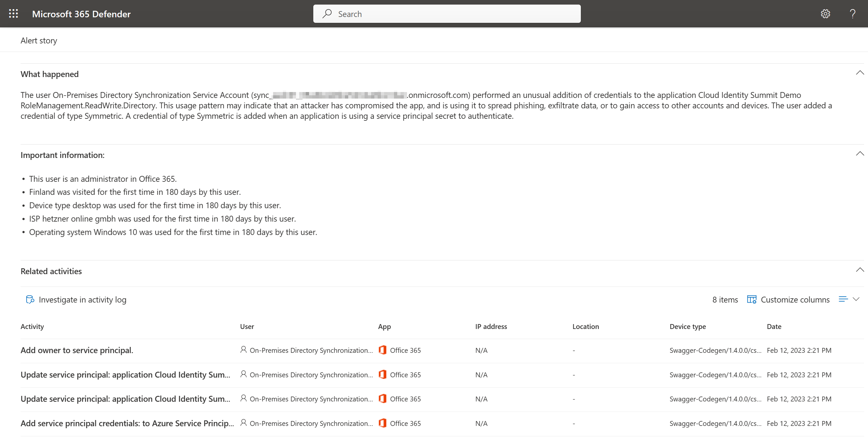Sort by the User column header
This screenshot has height=437, width=868.
[247, 327]
